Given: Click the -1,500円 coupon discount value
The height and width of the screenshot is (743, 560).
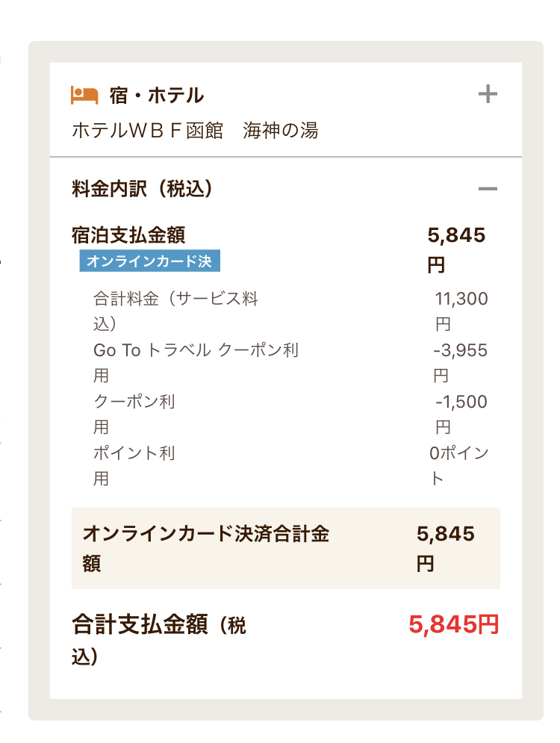Looking at the screenshot, I should (x=461, y=414).
